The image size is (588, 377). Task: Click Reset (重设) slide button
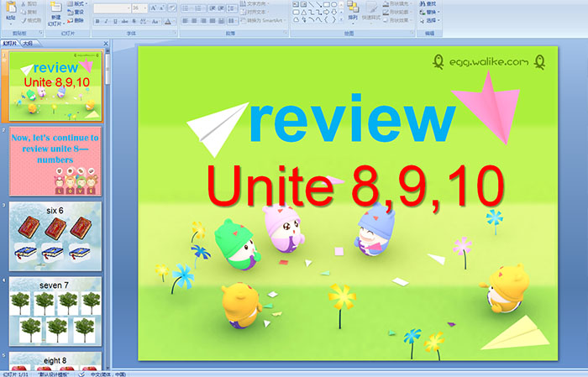tap(76, 13)
